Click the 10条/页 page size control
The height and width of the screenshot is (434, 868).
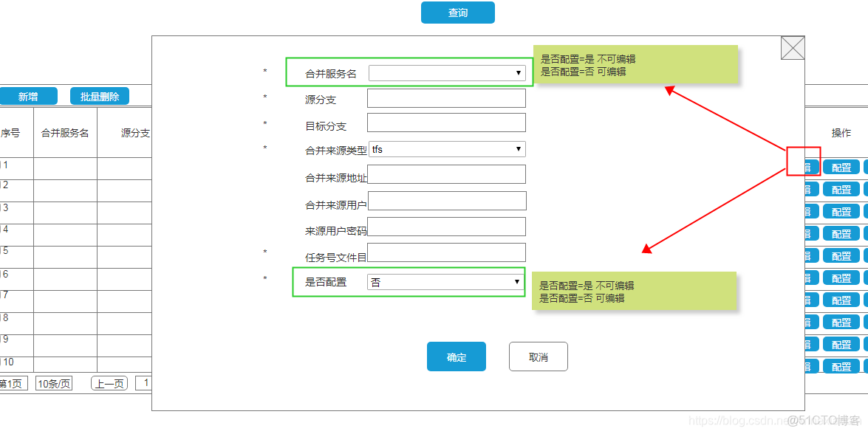tap(53, 383)
